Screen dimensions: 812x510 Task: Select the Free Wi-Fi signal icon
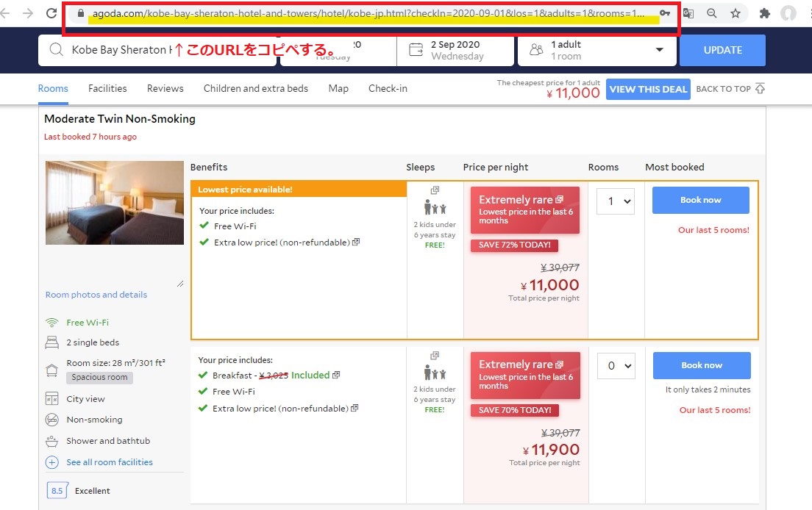(x=51, y=323)
